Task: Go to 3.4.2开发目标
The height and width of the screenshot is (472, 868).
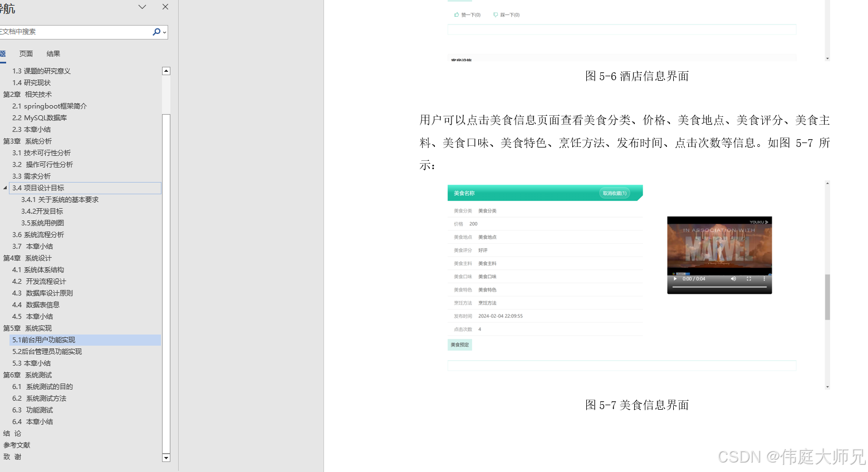Action: (42, 211)
